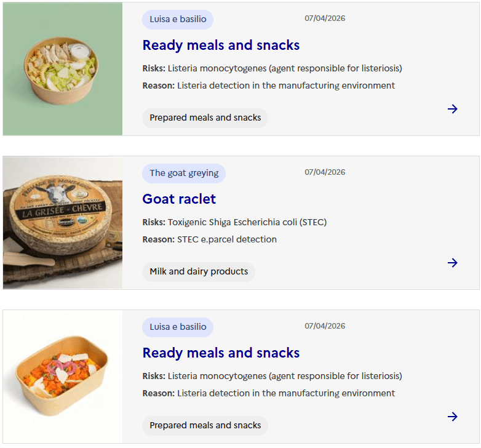Click the Luisa e basilio tag on the meal tray card
481x448 pixels.
point(178,327)
